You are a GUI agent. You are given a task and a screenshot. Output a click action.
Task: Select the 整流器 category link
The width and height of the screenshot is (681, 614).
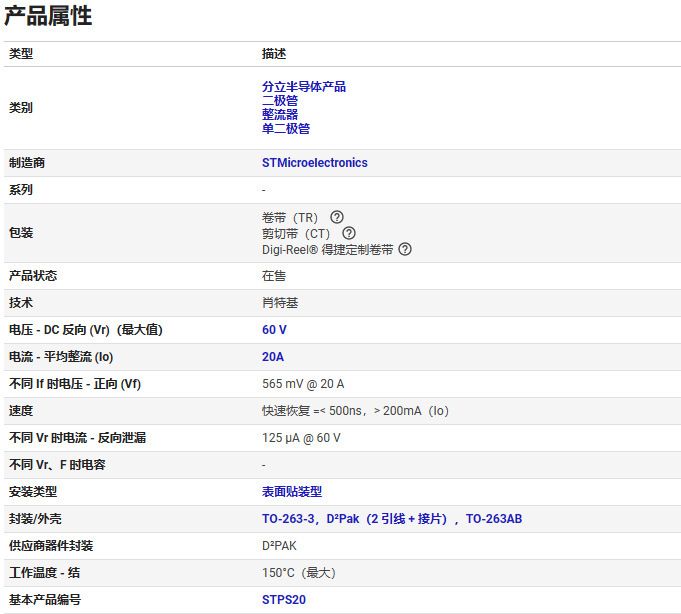280,115
